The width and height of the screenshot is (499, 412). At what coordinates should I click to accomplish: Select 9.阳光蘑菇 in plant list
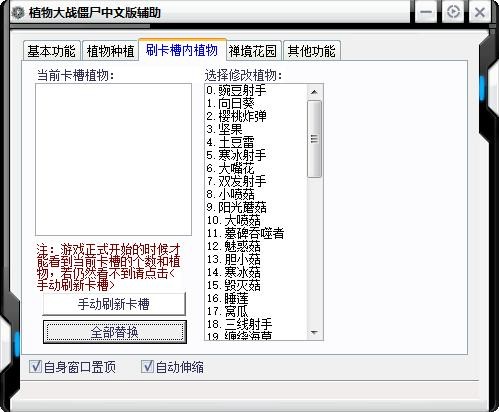pyautogui.click(x=256, y=207)
